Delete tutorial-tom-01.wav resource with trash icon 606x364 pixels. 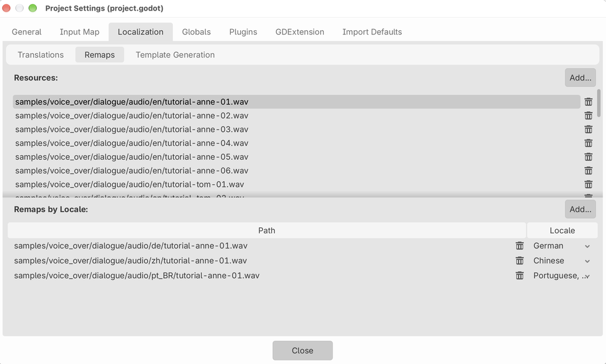click(588, 184)
